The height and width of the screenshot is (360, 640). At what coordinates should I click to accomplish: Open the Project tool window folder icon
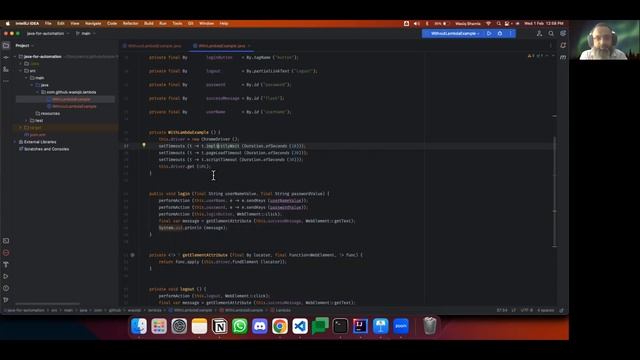click(x=6, y=46)
